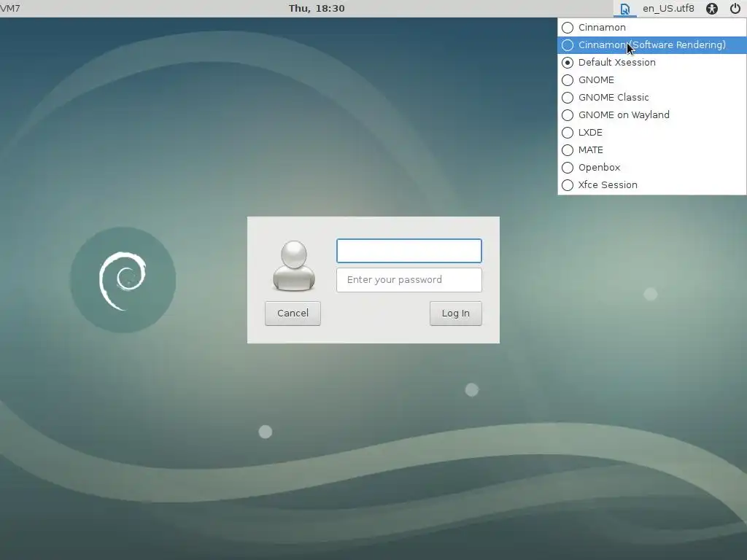The height and width of the screenshot is (560, 747).
Task: Select GNOME Classic session
Action: (651, 98)
